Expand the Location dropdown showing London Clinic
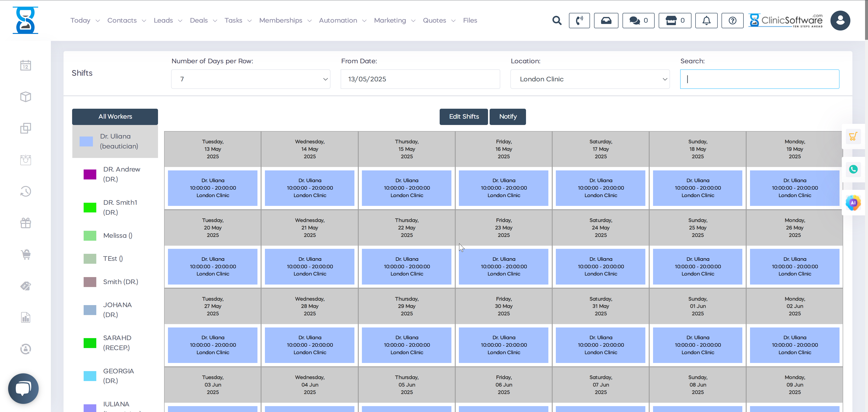The height and width of the screenshot is (412, 868). pyautogui.click(x=590, y=79)
